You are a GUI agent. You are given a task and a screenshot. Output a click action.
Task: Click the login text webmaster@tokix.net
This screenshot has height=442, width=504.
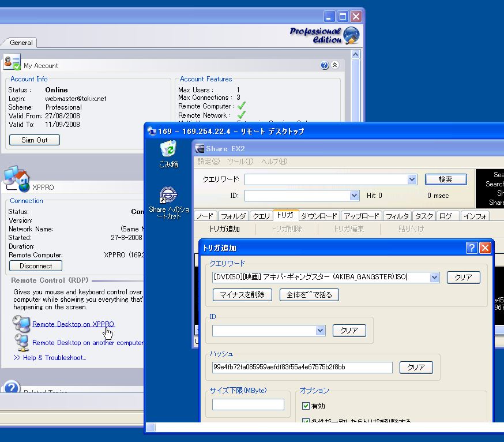76,99
